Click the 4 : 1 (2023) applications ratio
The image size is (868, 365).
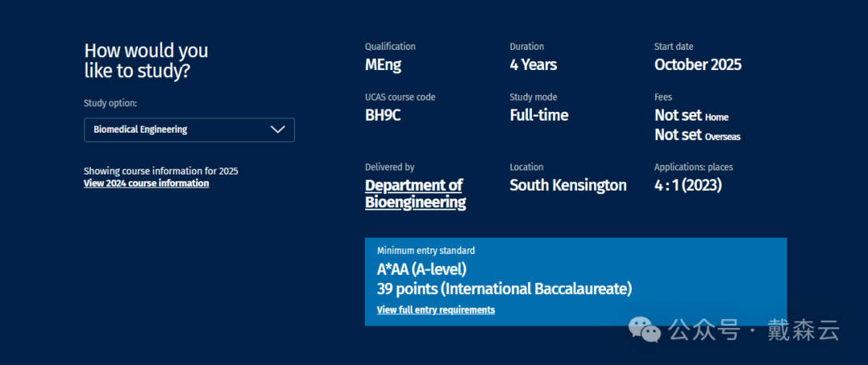pyautogui.click(x=688, y=185)
